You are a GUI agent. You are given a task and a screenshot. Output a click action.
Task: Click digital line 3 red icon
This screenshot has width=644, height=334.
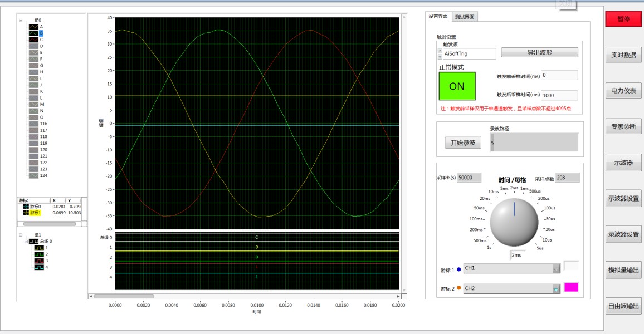click(x=38, y=261)
